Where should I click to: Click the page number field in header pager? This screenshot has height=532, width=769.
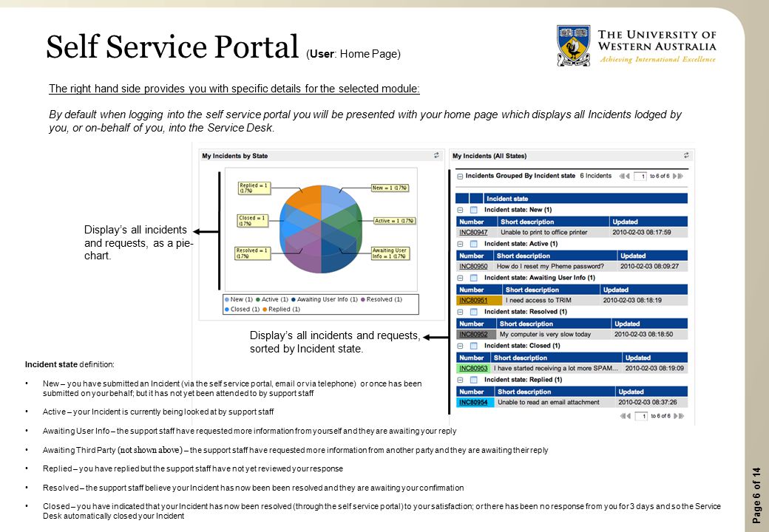click(640, 177)
